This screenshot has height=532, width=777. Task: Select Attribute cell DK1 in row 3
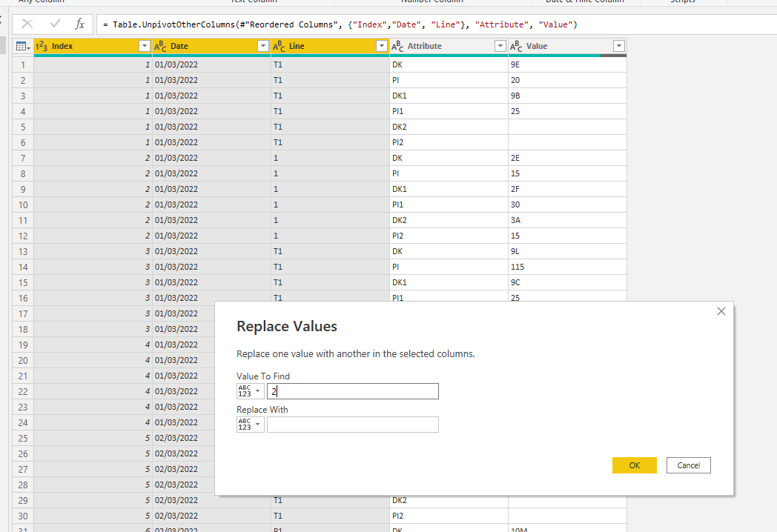point(449,96)
